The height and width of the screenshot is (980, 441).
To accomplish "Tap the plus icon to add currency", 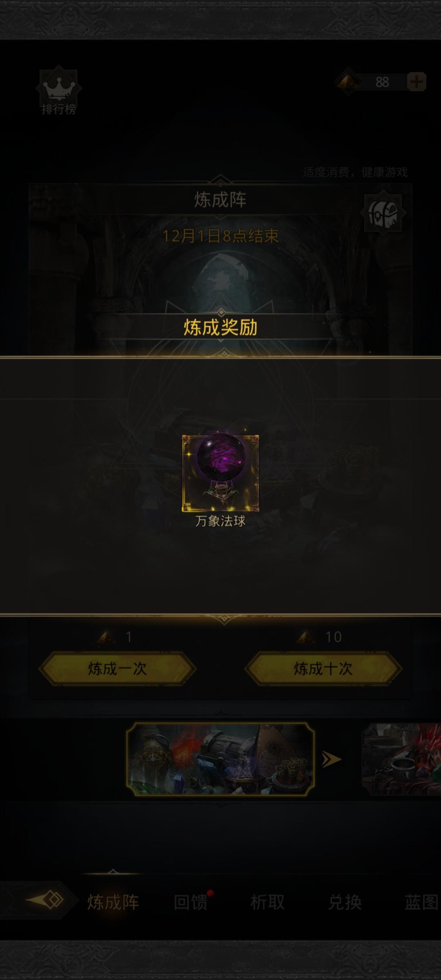I will (416, 82).
